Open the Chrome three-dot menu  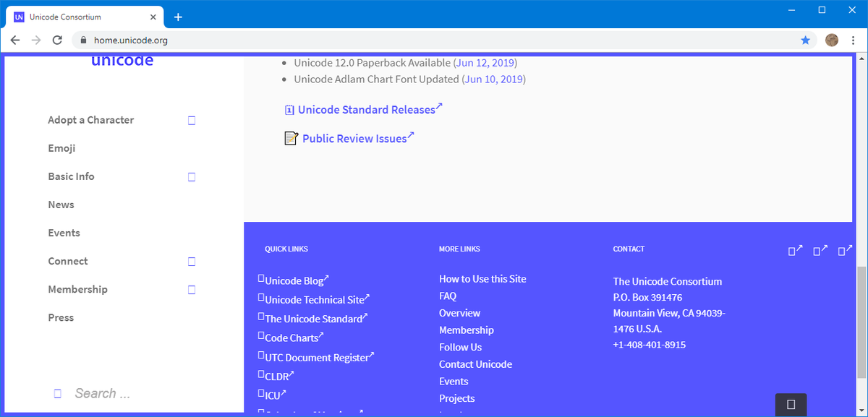[854, 40]
